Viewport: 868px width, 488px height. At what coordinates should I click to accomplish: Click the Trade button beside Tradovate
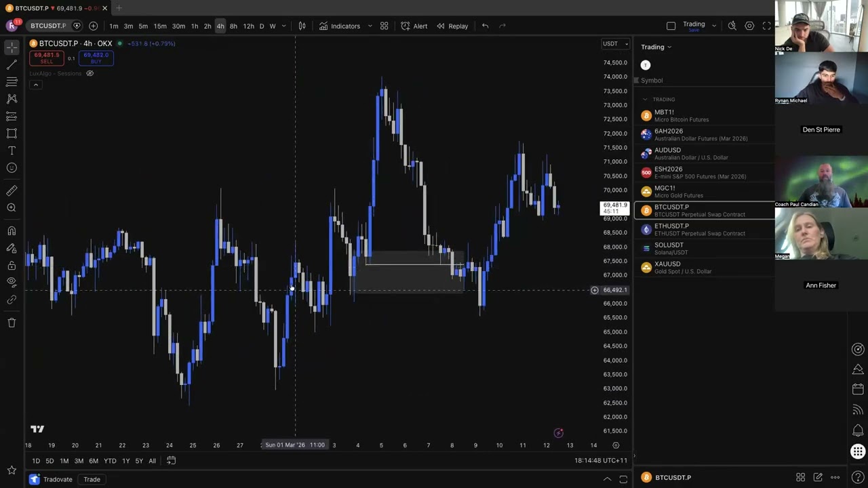92,480
